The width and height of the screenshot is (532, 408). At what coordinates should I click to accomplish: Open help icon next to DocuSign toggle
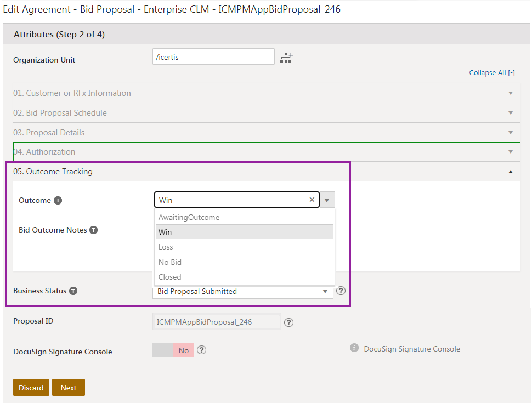[201, 350]
